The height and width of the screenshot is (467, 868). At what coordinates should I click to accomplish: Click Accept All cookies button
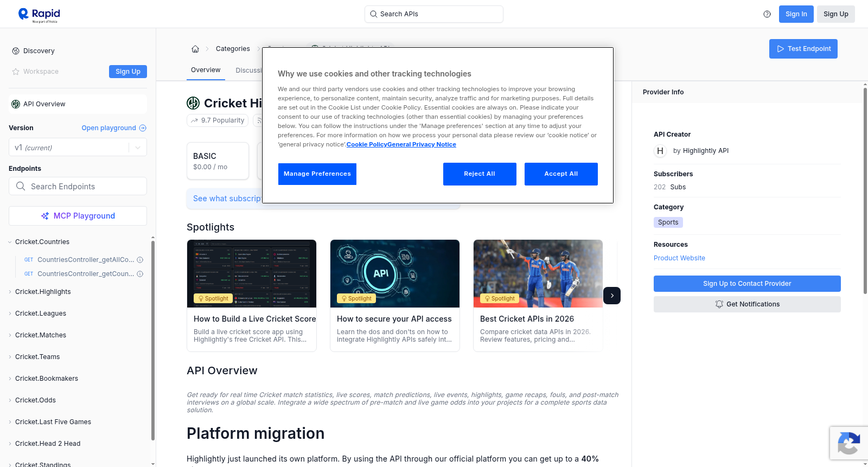point(561,174)
